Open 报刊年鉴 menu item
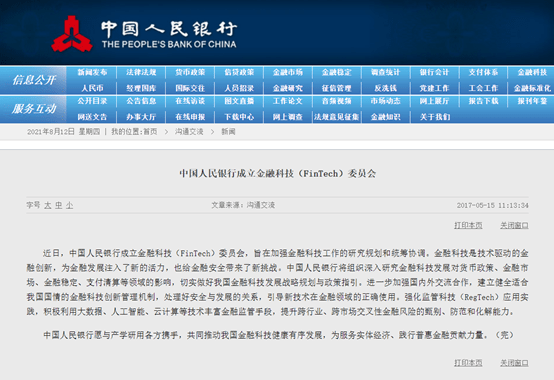 (x=532, y=101)
